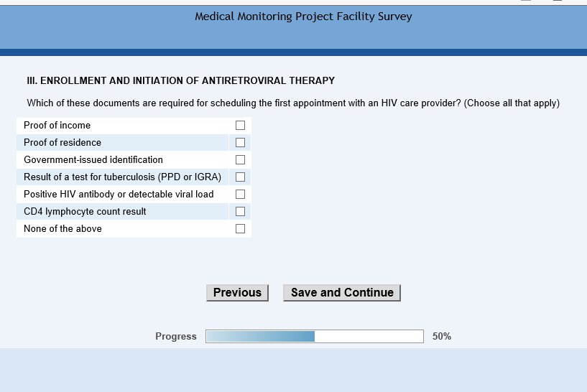Enable the tuberculosis test result checkbox
Image resolution: width=587 pixels, height=392 pixels.
pos(241,177)
